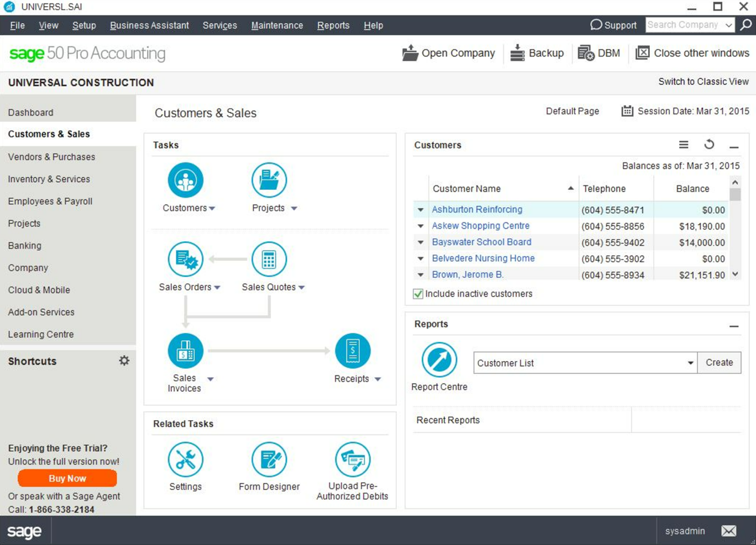Open Sales Orders from the workflow diagram

[x=185, y=258]
